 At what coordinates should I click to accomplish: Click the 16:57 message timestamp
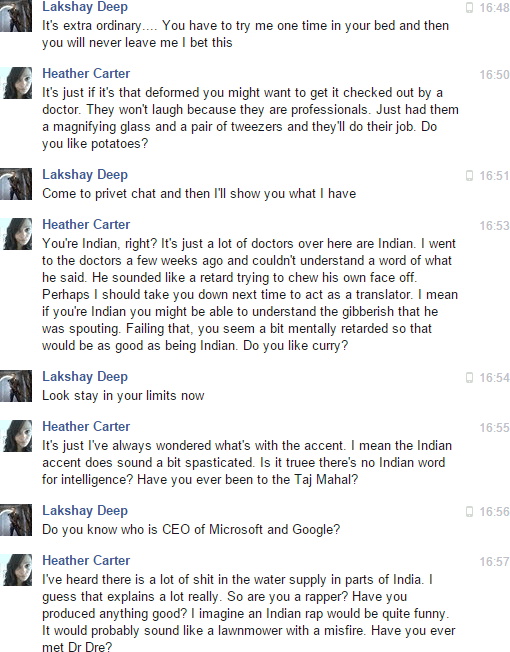click(494, 562)
